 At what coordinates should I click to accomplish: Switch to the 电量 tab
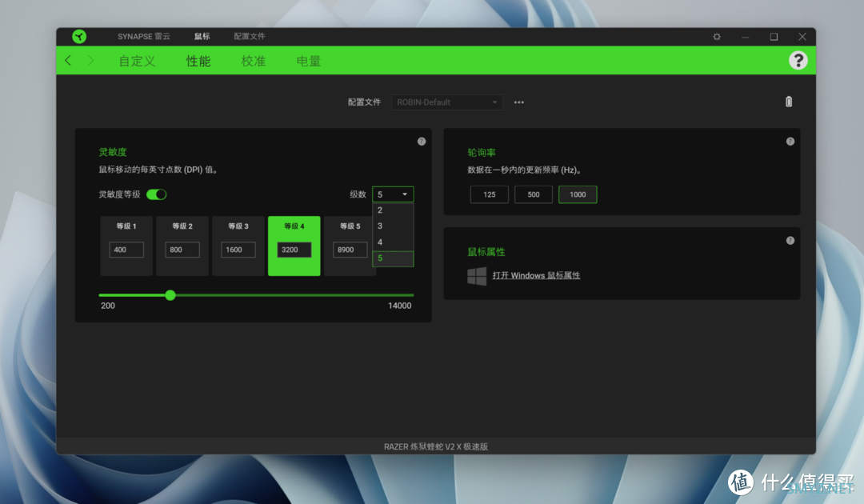[x=309, y=61]
